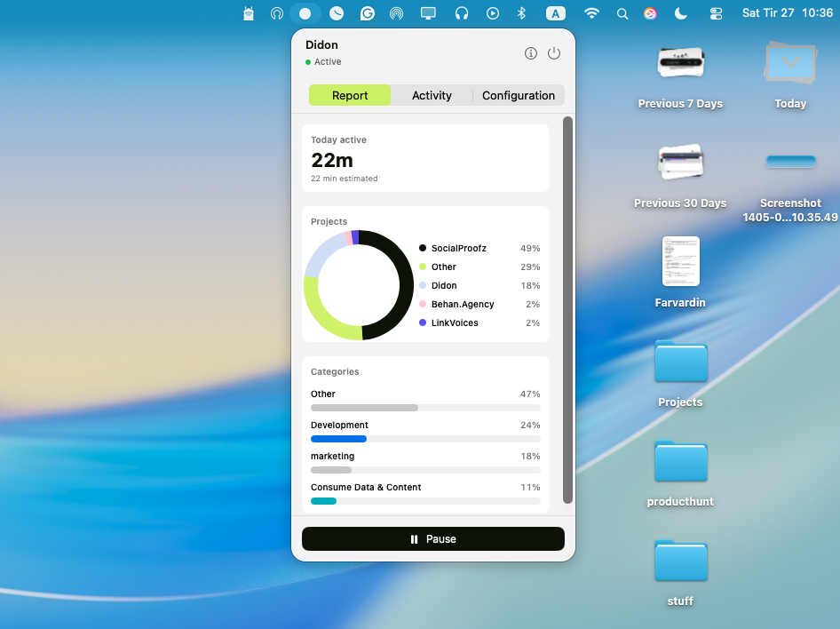Click the Behan.Agency project label
Image resolution: width=840 pixels, height=629 pixels.
coord(463,305)
